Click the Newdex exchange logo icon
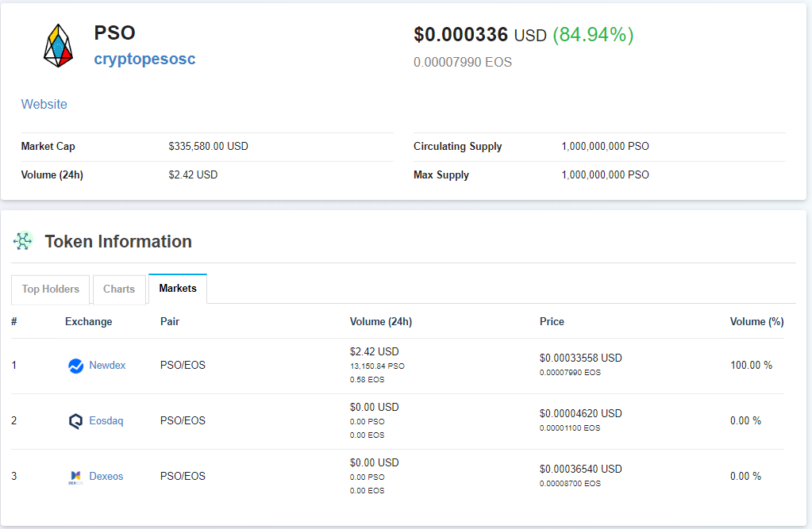This screenshot has height=529, width=812. 75,366
